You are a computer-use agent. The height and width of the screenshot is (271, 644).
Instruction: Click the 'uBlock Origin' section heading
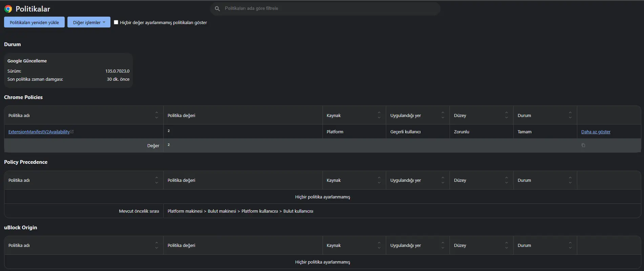[21, 228]
